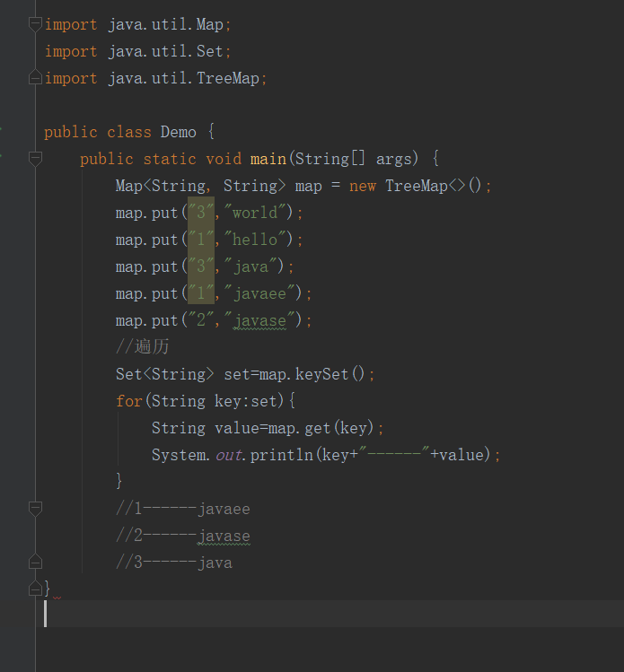Image resolution: width=624 pixels, height=672 pixels.
Task: Click the map.keySet() call
Action: pyautogui.click(x=312, y=374)
